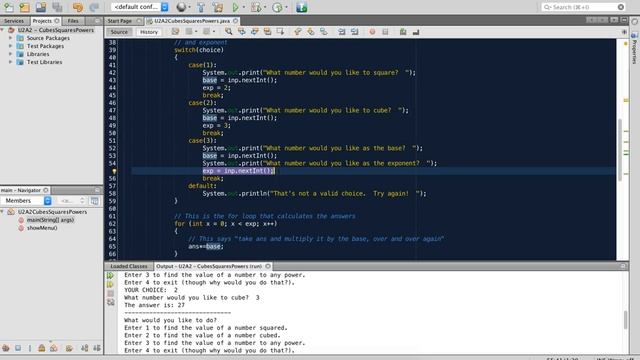Image resolution: width=640 pixels, height=360 pixels.
Task: Click the History view button
Action: point(149,31)
